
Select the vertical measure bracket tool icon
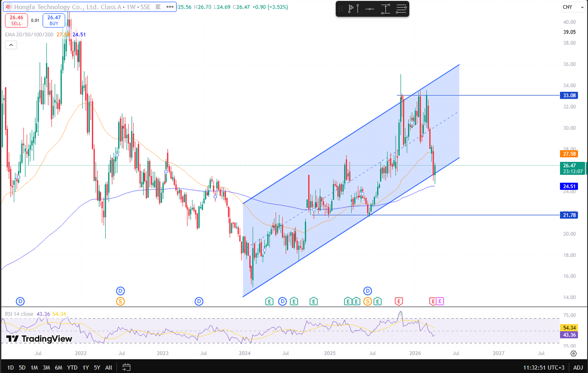pyautogui.click(x=385, y=9)
